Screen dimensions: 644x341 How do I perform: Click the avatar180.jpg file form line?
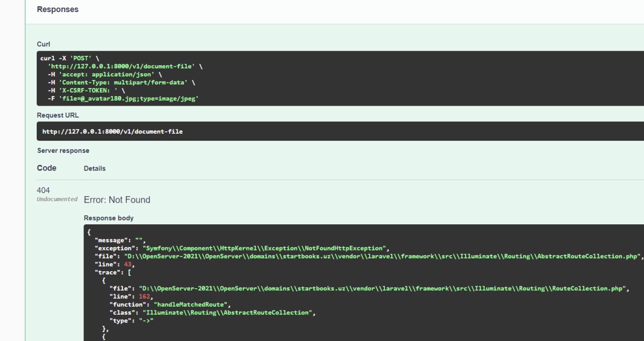[123, 99]
